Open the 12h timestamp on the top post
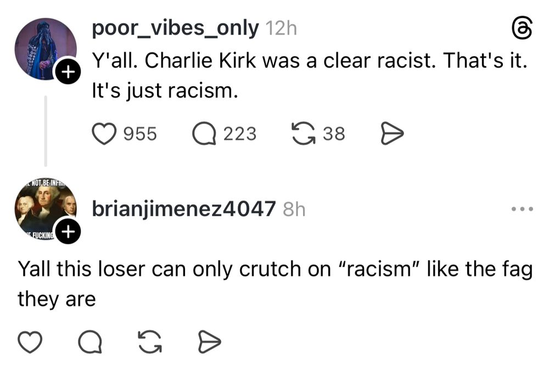Screen dimensions: 549x392 point(282,28)
